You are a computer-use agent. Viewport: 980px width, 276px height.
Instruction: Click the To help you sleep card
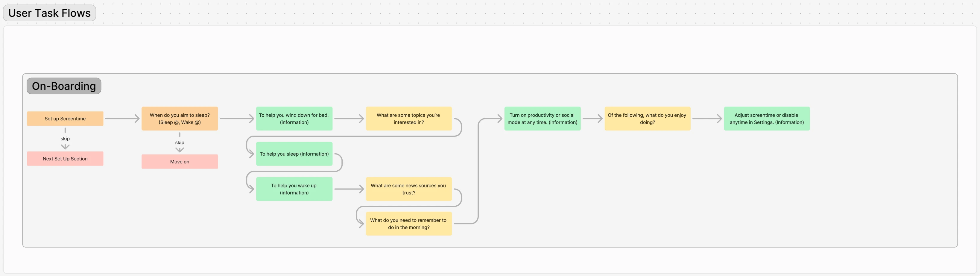[294, 154]
